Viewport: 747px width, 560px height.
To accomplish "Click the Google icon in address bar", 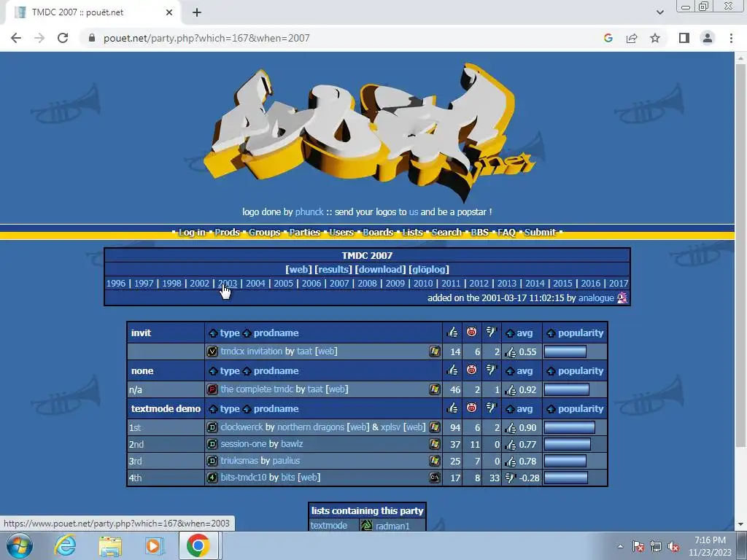I will click(x=608, y=38).
